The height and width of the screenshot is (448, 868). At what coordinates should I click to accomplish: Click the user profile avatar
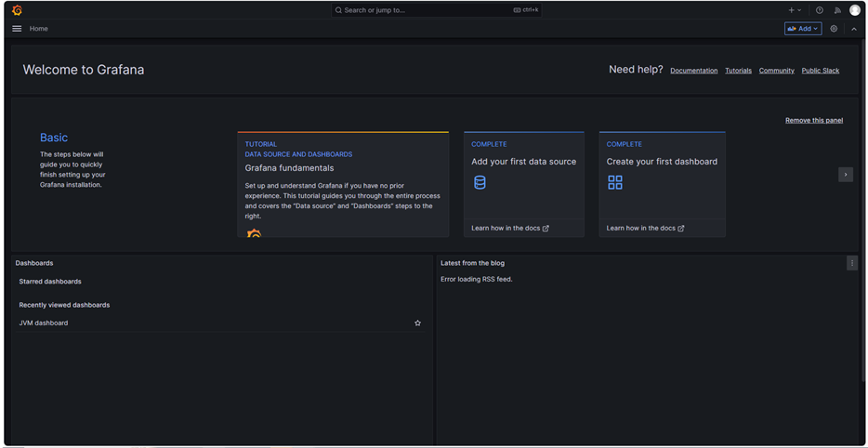point(855,10)
